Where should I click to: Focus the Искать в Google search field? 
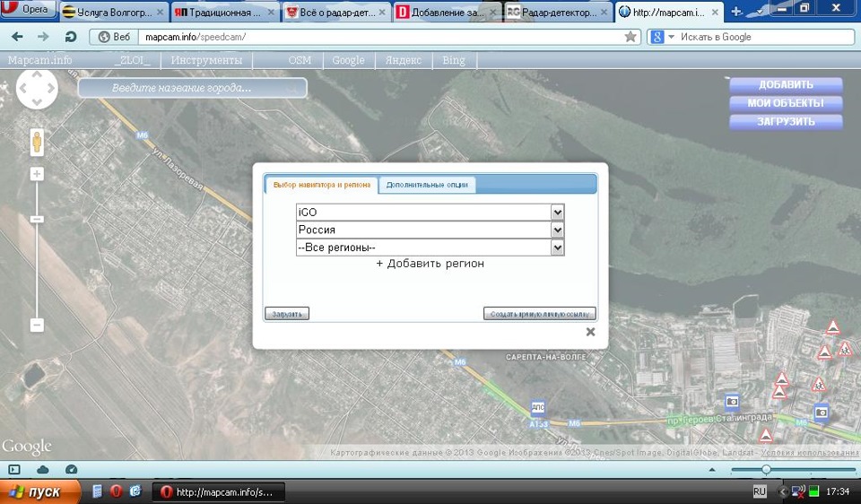(766, 37)
